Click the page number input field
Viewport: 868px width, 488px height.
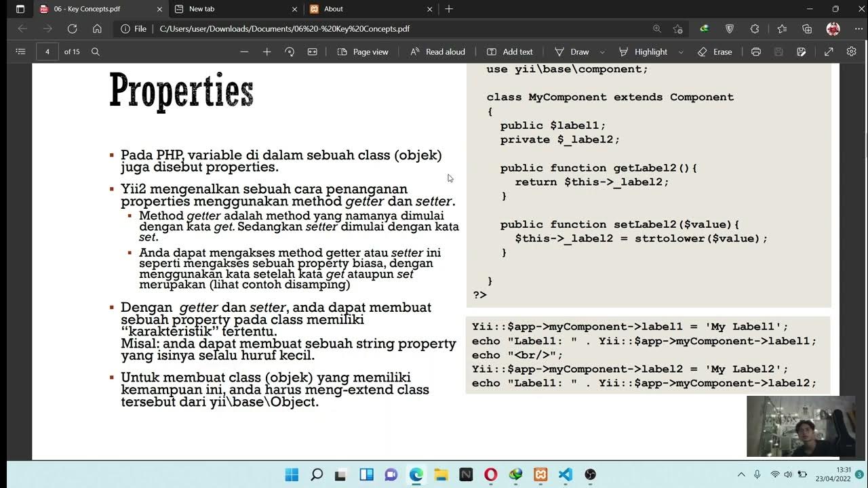click(47, 52)
